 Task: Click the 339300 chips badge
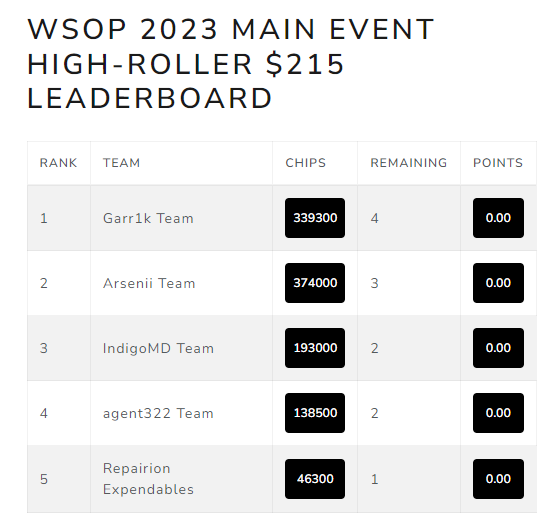click(x=315, y=218)
